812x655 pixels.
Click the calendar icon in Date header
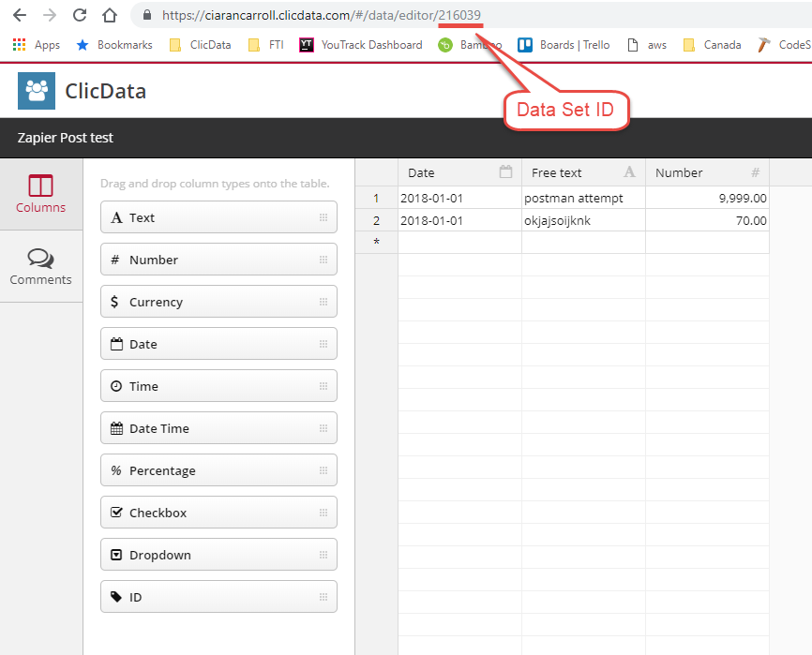pyautogui.click(x=506, y=172)
